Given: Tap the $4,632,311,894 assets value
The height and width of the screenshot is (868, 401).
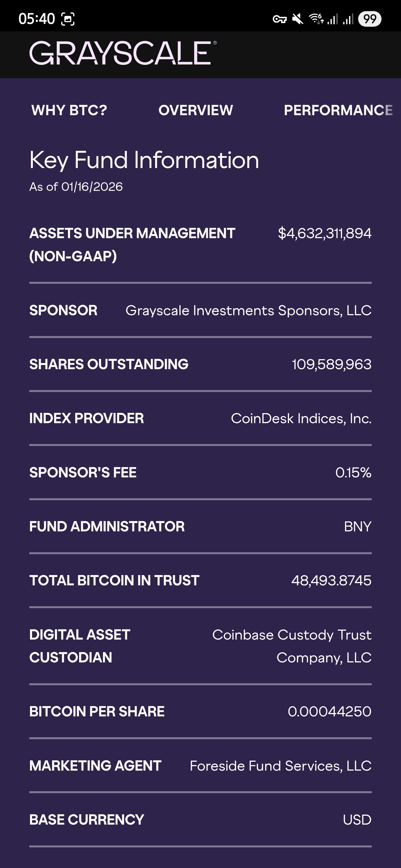Looking at the screenshot, I should 324,233.
